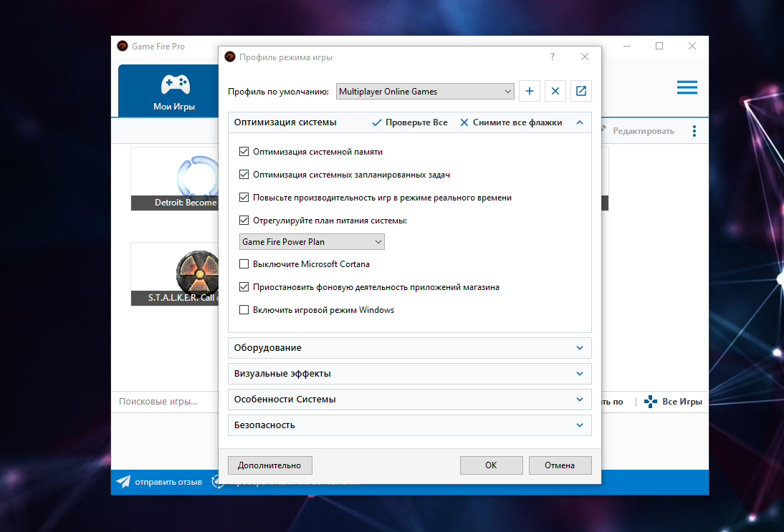The image size is (784, 532).
Task: Toggle Отрегулируйте план питания системы checkbox
Action: [x=244, y=221]
